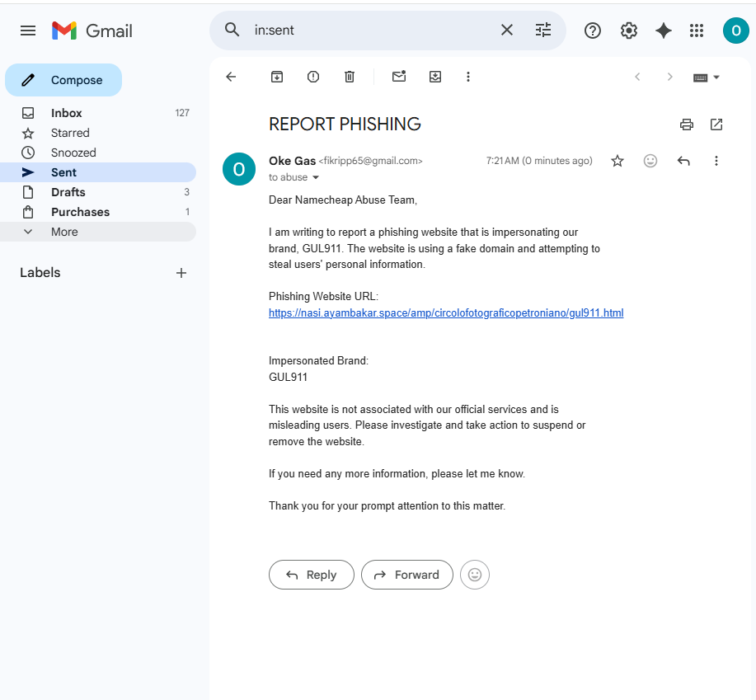
Task: Show search options filter
Action: [x=543, y=31]
